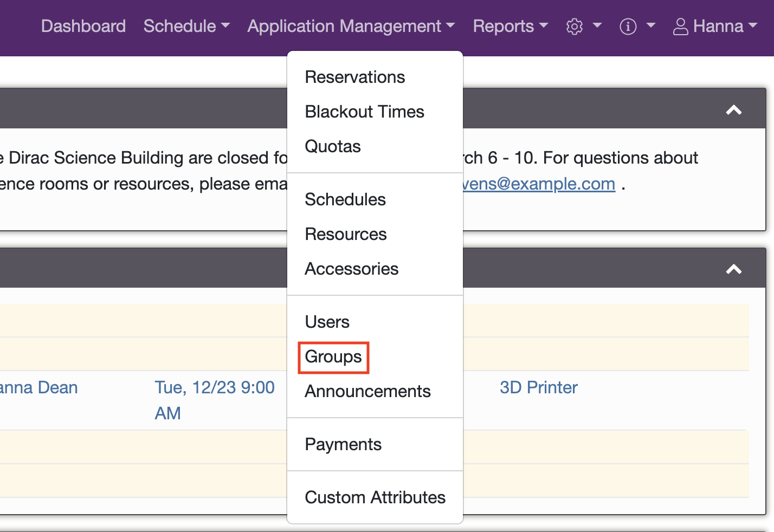Collapse the reservations panel
Viewport: 774px width, 532px height.
pos(734,268)
